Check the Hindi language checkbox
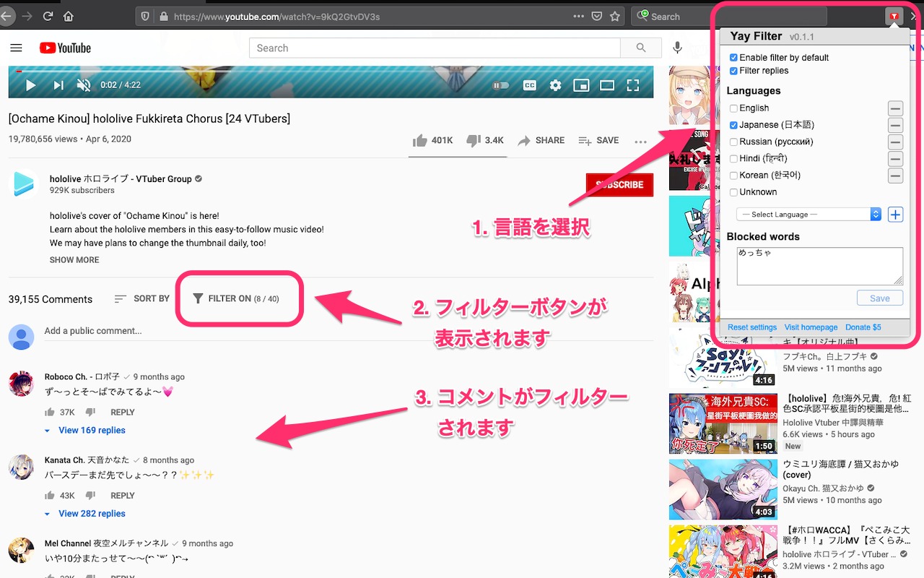Image resolution: width=924 pixels, height=578 pixels. point(733,158)
